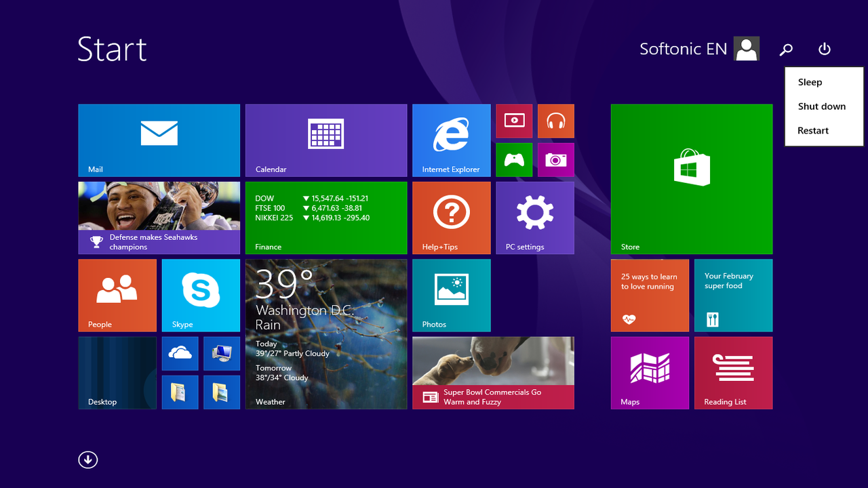Open PC settings
868x488 pixels.
coord(534,217)
